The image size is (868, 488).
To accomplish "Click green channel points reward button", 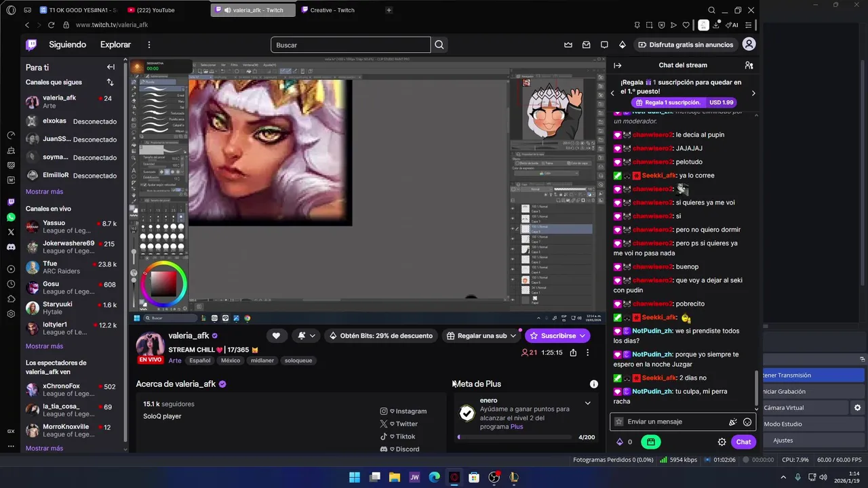I will click(x=650, y=442).
